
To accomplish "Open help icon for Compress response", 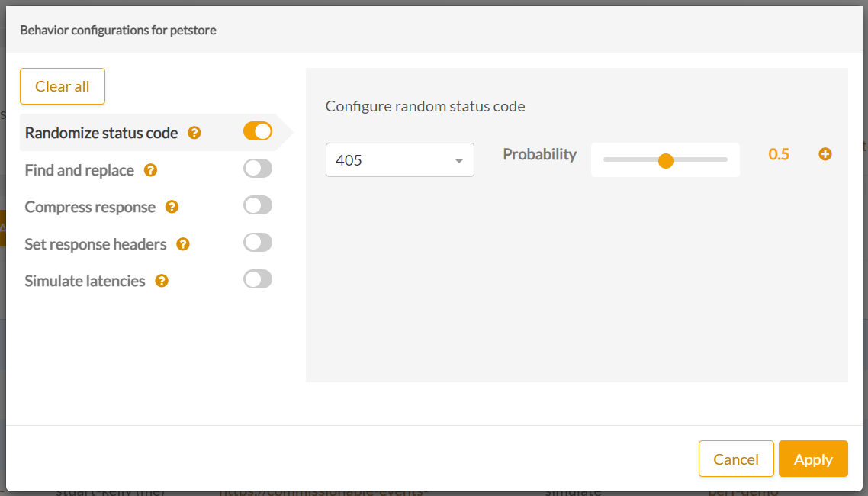I will pos(172,207).
